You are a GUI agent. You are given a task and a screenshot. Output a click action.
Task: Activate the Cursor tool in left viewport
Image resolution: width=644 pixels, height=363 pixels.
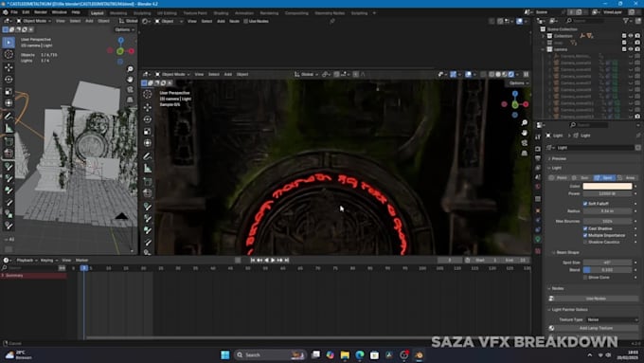9,54
